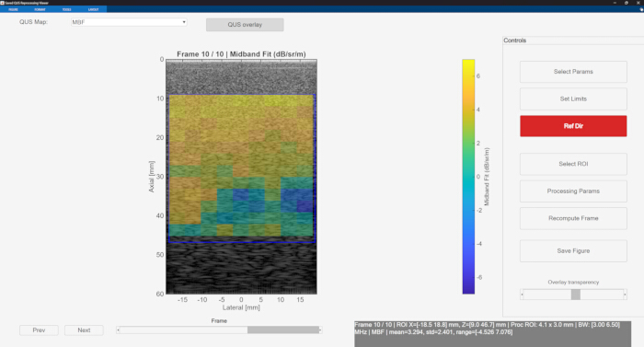The width and height of the screenshot is (644, 347).
Task: Open the TOOLS tab in the toolstrip
Action: (x=66, y=9)
